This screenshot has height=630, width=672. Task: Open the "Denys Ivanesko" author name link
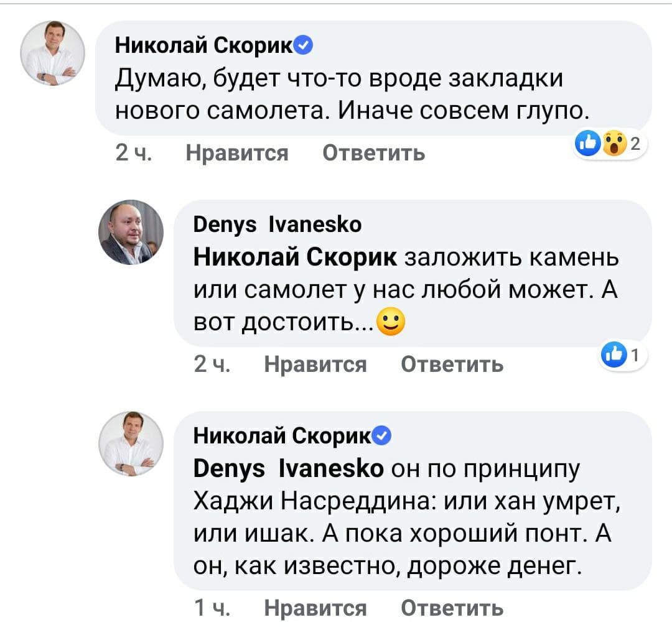278,224
